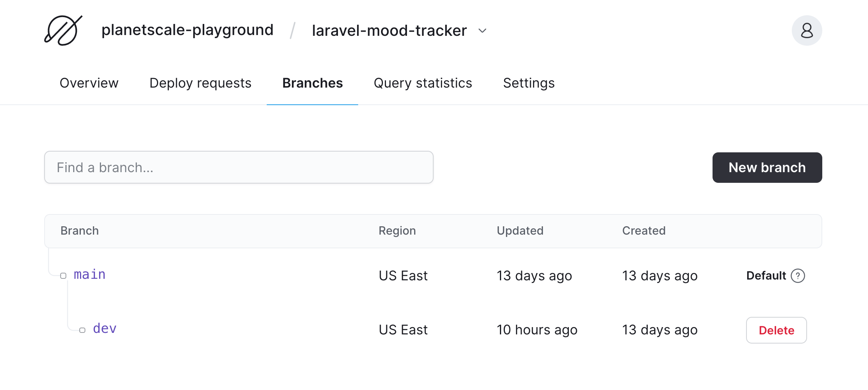868x390 pixels.
Task: Delete the dev branch
Action: [776, 330]
